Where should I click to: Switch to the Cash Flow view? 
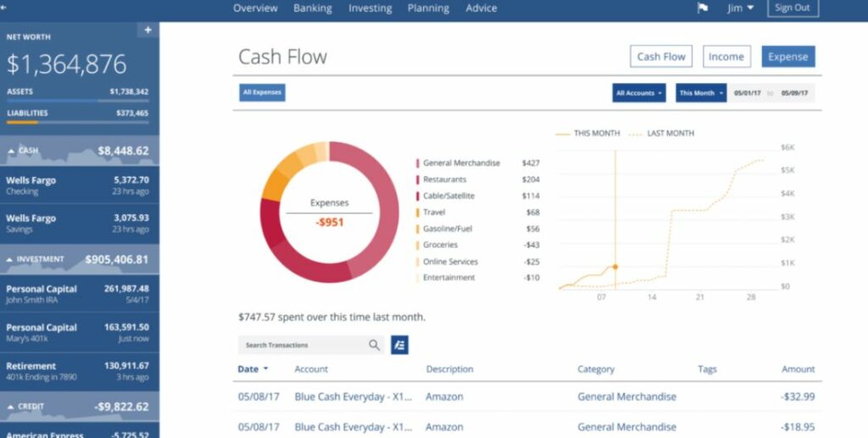coord(661,57)
